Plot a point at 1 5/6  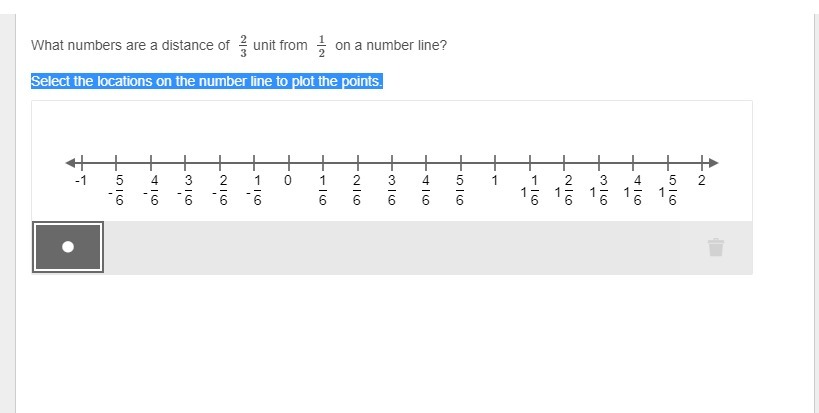click(x=668, y=163)
